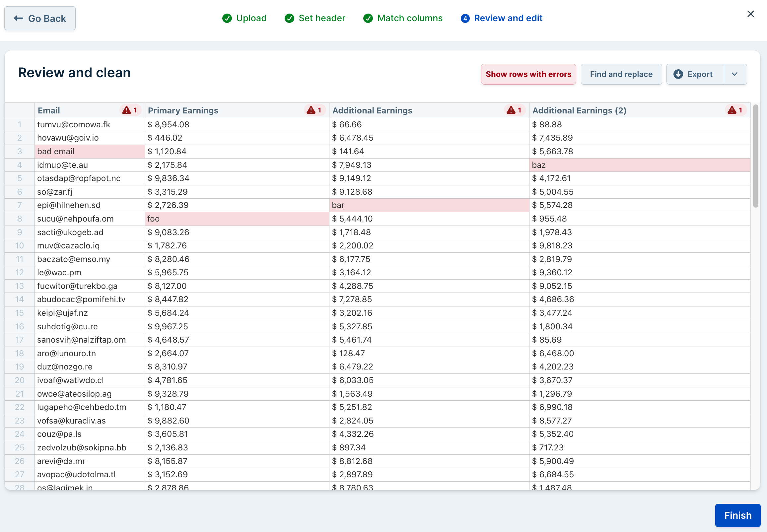767x532 pixels.
Task: Click the Upload step checkmark icon
Action: coord(227,18)
